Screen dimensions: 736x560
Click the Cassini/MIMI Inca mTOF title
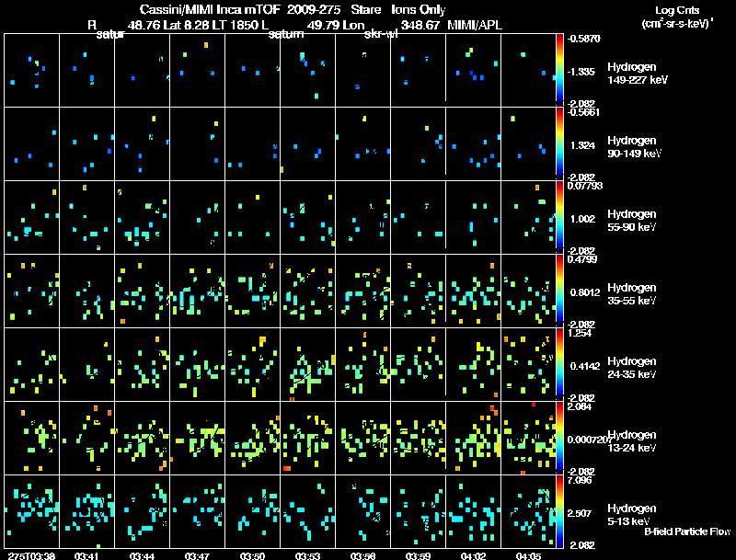[x=210, y=9]
